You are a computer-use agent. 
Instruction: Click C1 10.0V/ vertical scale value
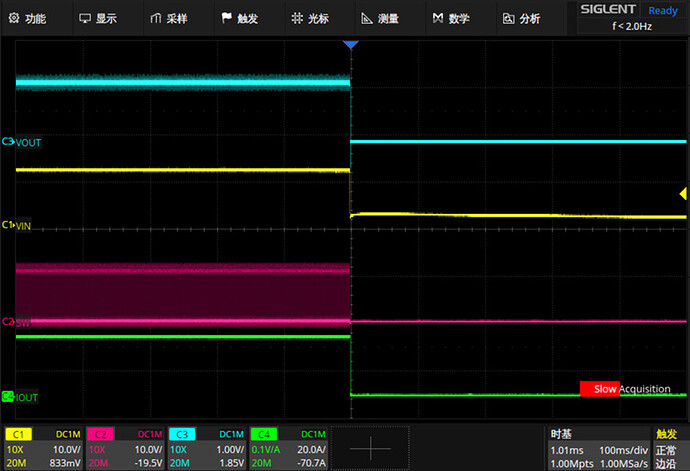[66, 449]
